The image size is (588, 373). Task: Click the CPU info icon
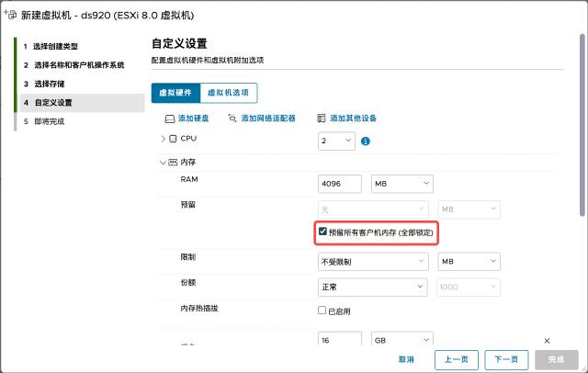[365, 141]
